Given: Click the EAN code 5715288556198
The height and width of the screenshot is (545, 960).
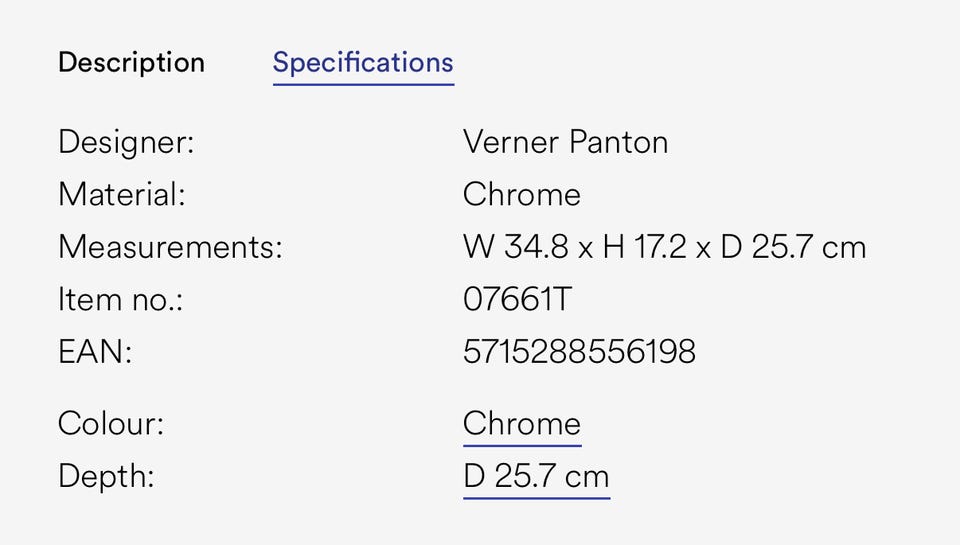Looking at the screenshot, I should (x=579, y=352).
